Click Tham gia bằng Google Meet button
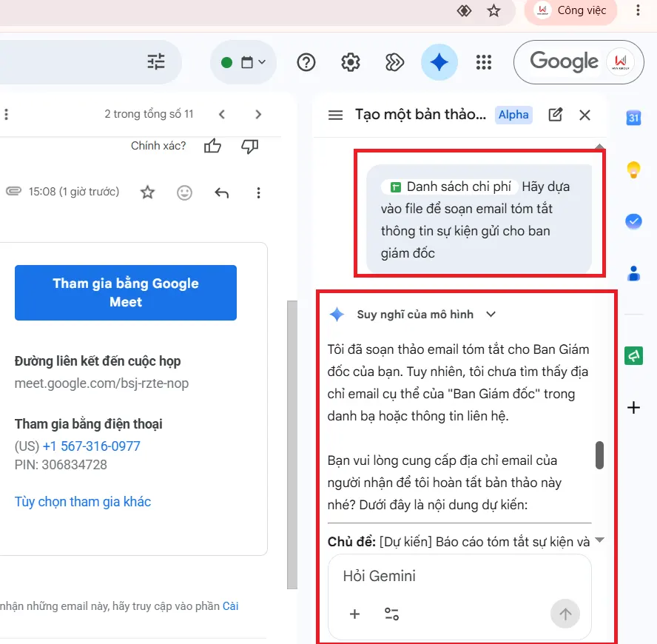 (x=126, y=292)
